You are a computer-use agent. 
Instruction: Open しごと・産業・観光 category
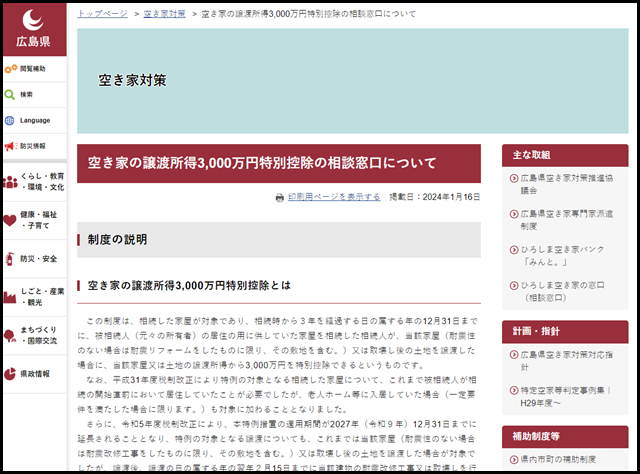[35, 297]
